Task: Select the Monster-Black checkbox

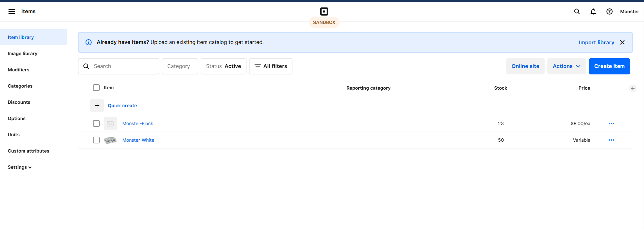Action: (x=96, y=123)
